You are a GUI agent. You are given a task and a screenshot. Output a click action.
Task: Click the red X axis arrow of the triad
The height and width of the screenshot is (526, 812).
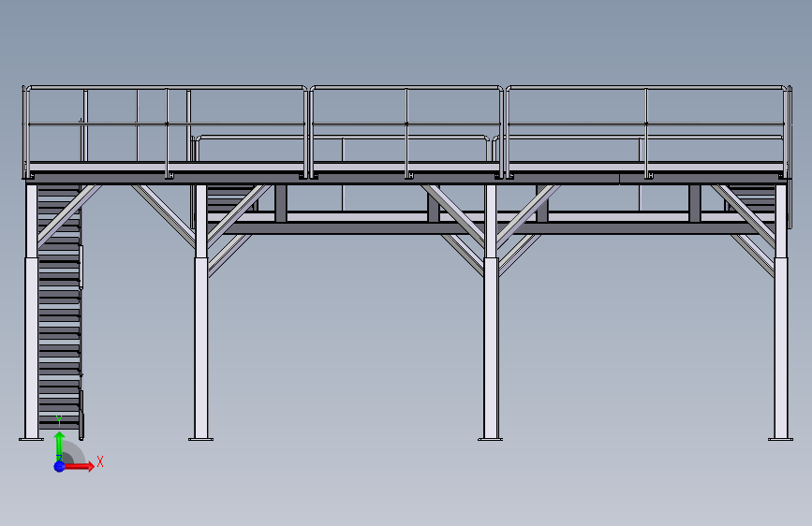click(x=80, y=466)
